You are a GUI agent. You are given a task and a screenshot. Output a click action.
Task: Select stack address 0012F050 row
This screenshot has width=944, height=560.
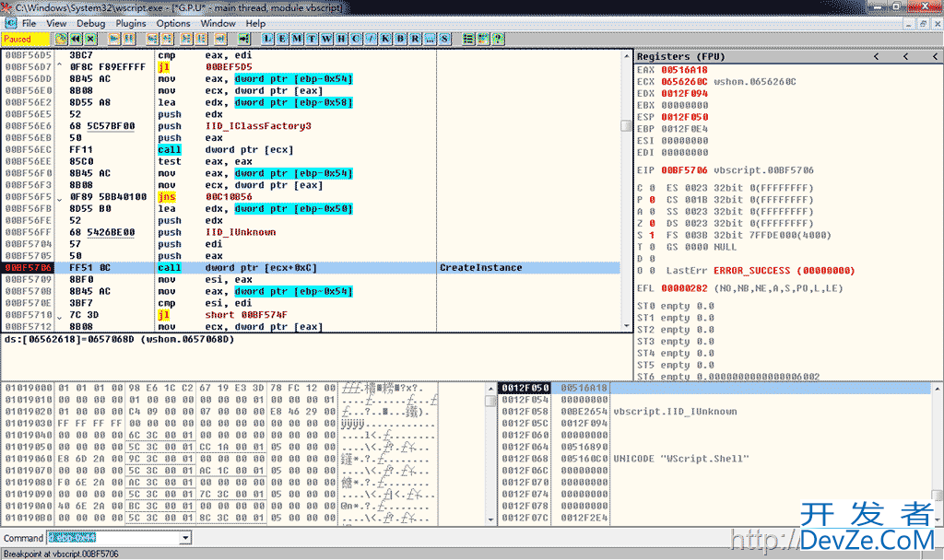tap(714, 388)
